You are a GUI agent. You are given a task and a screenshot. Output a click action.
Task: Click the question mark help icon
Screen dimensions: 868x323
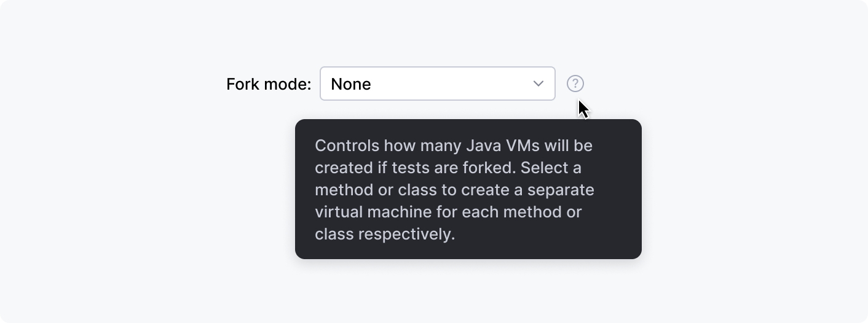(575, 84)
